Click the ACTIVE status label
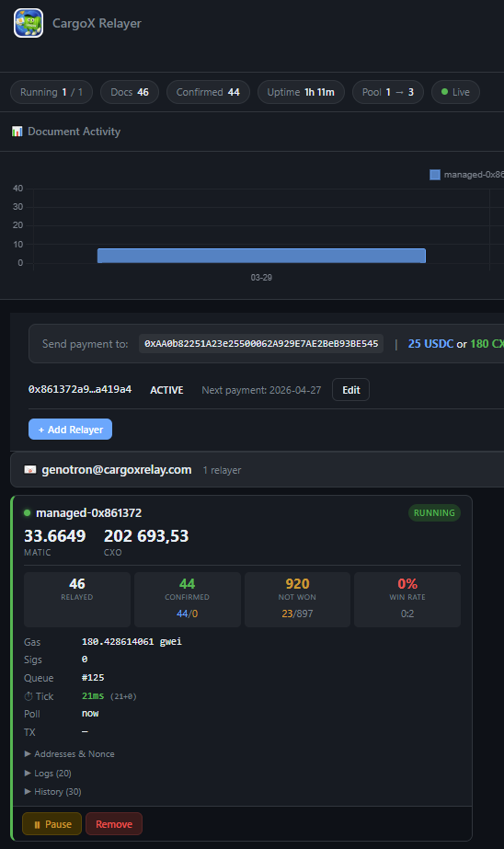 (x=166, y=390)
